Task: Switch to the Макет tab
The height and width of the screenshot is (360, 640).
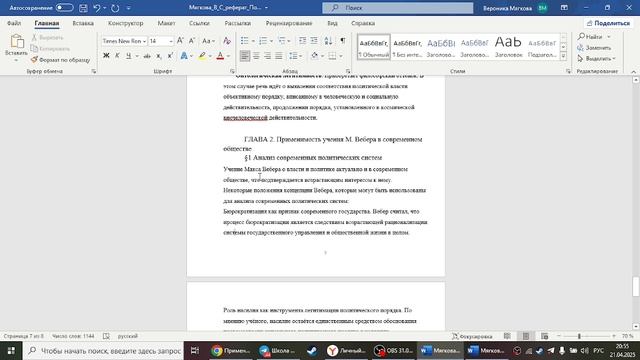Action: (166, 23)
